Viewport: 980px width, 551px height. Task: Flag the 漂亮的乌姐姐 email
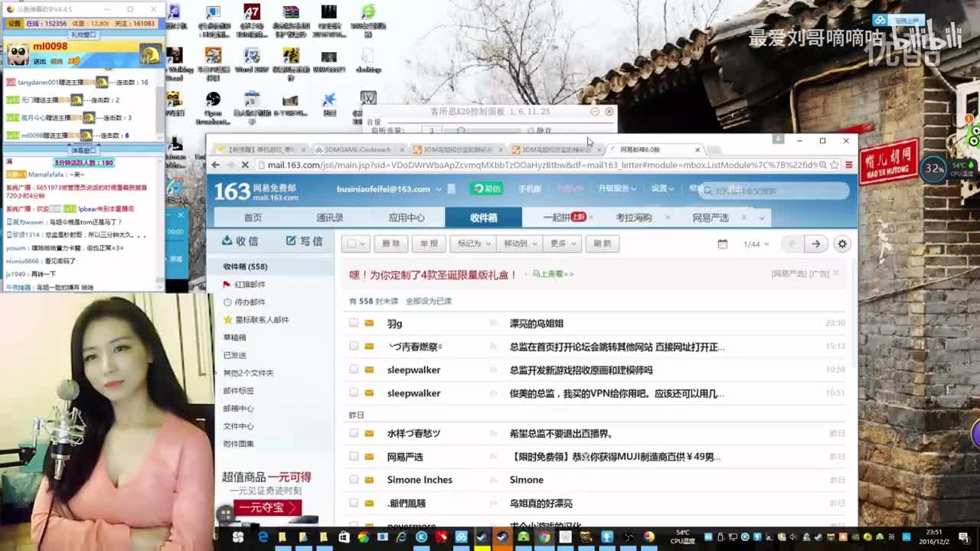(493, 323)
